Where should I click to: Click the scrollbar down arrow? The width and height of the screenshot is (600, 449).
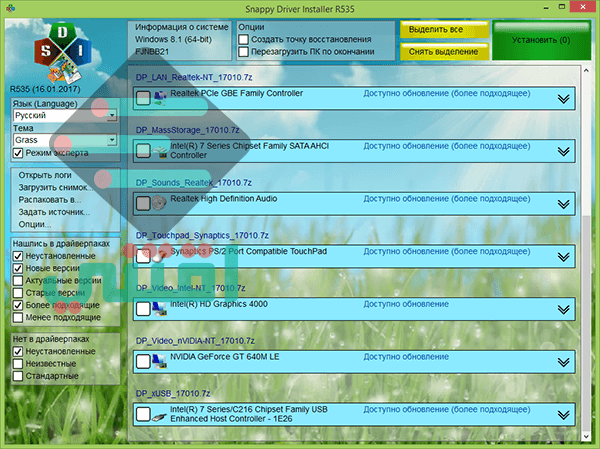point(586,436)
